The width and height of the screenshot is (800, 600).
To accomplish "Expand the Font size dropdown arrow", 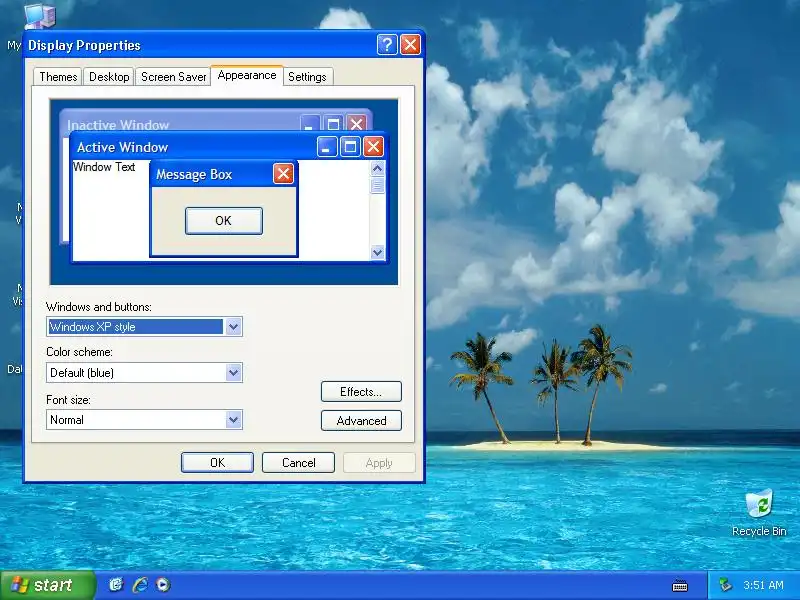I will point(233,420).
